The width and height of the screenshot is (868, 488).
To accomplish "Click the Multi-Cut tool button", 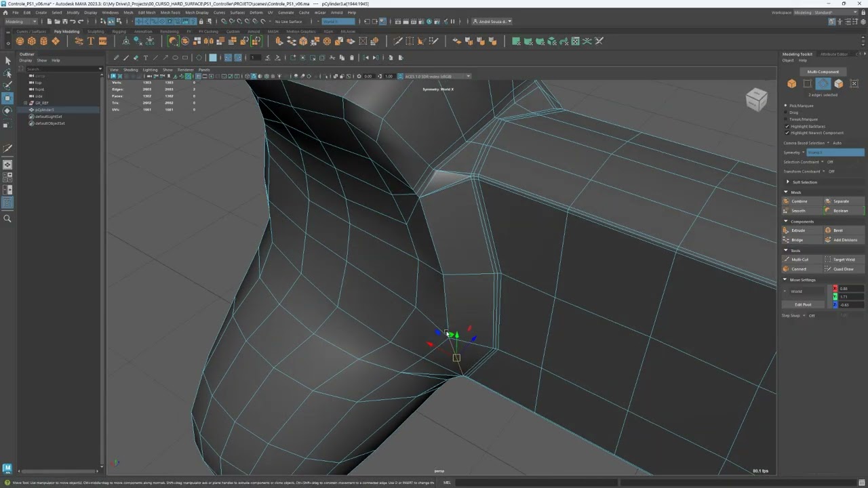I will (802, 260).
